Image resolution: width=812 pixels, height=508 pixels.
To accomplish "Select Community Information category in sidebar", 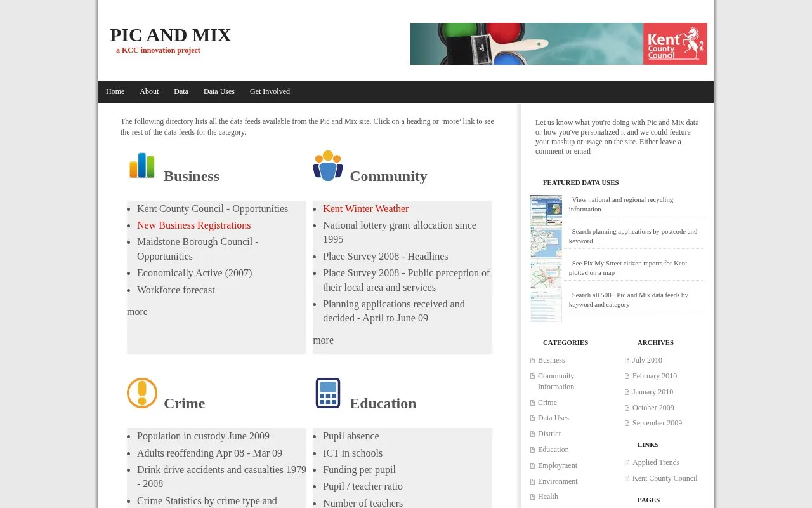I will (556, 381).
